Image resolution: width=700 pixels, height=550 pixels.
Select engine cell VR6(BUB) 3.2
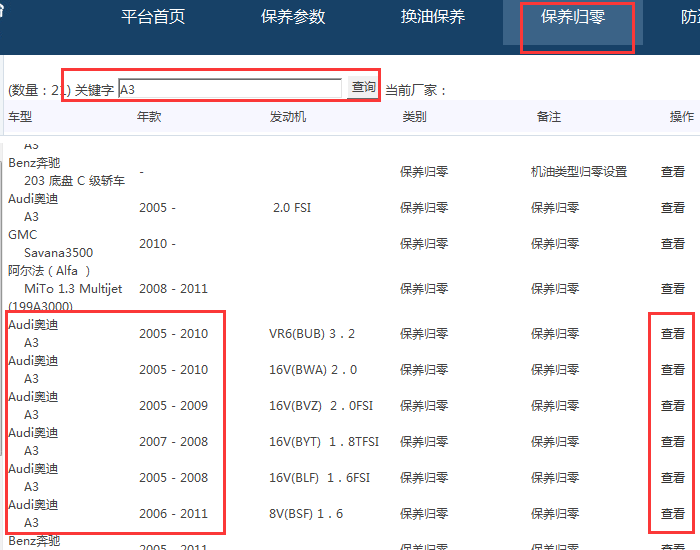click(312, 334)
